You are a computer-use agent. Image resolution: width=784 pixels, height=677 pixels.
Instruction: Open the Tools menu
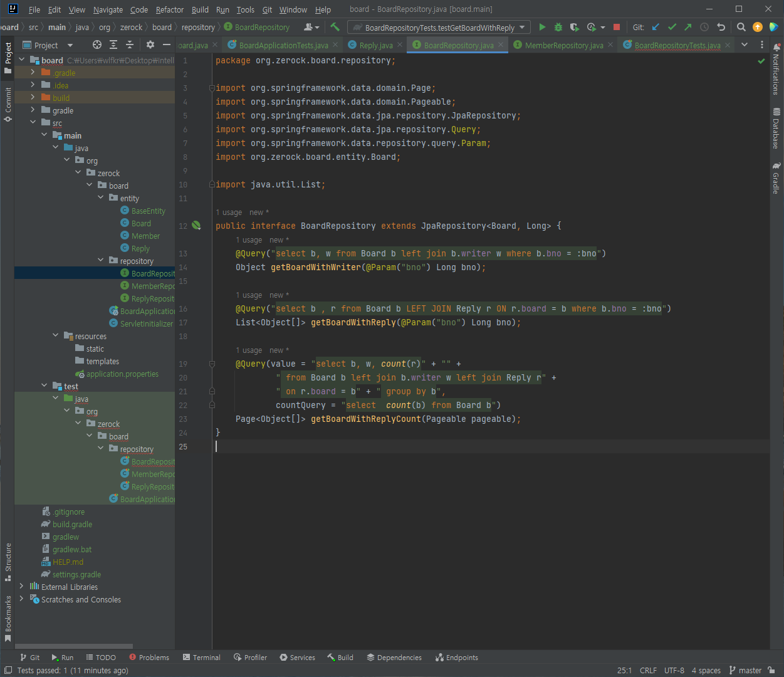tap(245, 9)
